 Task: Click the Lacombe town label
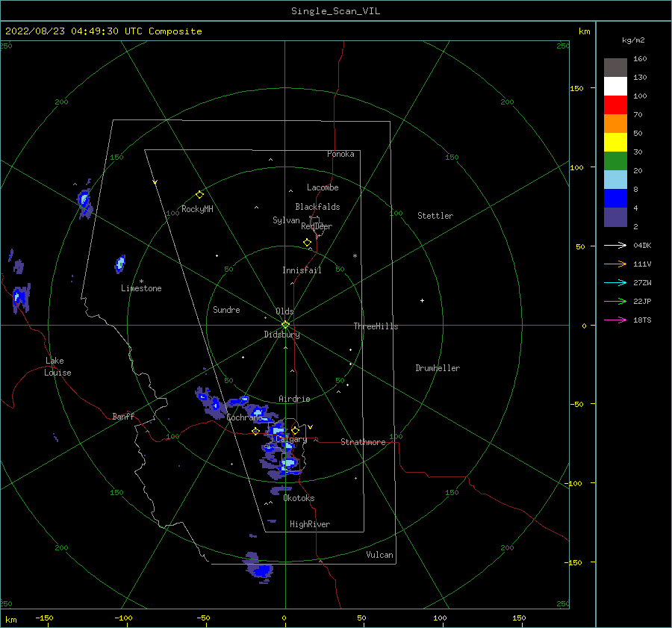coord(323,187)
